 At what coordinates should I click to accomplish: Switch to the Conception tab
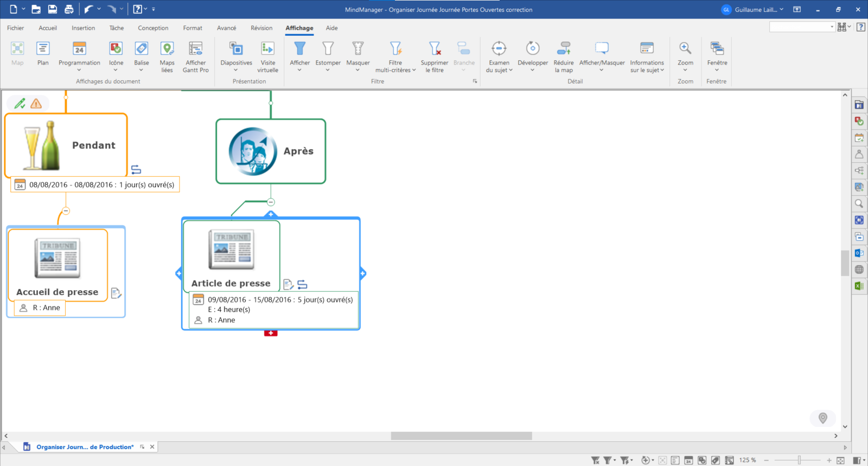[153, 28]
